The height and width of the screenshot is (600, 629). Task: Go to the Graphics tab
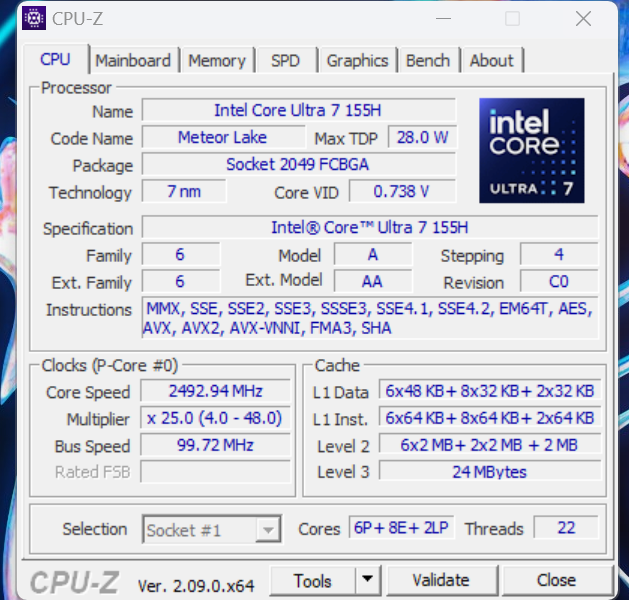(x=357, y=60)
